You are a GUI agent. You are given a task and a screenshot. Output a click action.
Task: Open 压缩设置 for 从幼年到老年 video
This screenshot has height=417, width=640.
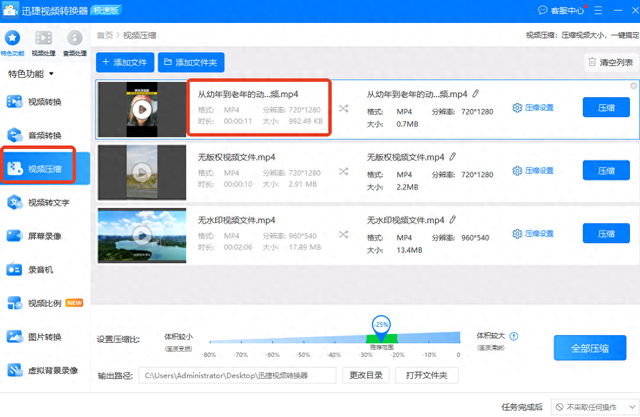(533, 108)
